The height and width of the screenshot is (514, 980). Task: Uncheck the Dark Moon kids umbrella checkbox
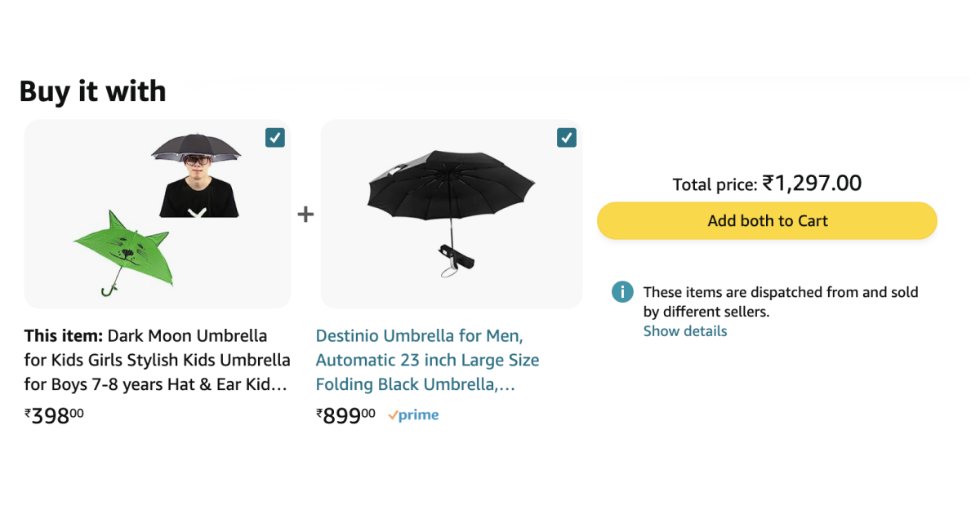275,137
